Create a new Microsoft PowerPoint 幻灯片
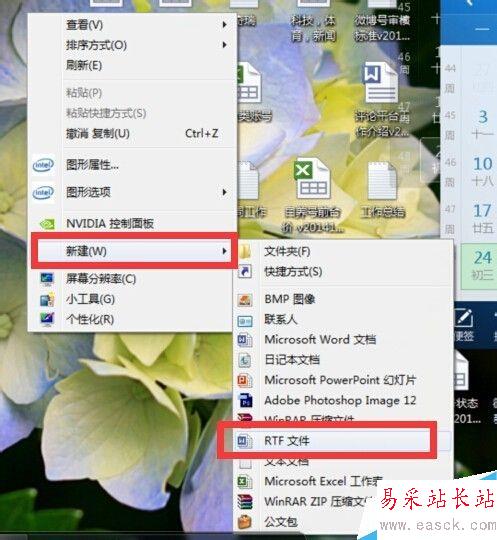Viewport: 497px width, 540px height. (344, 380)
